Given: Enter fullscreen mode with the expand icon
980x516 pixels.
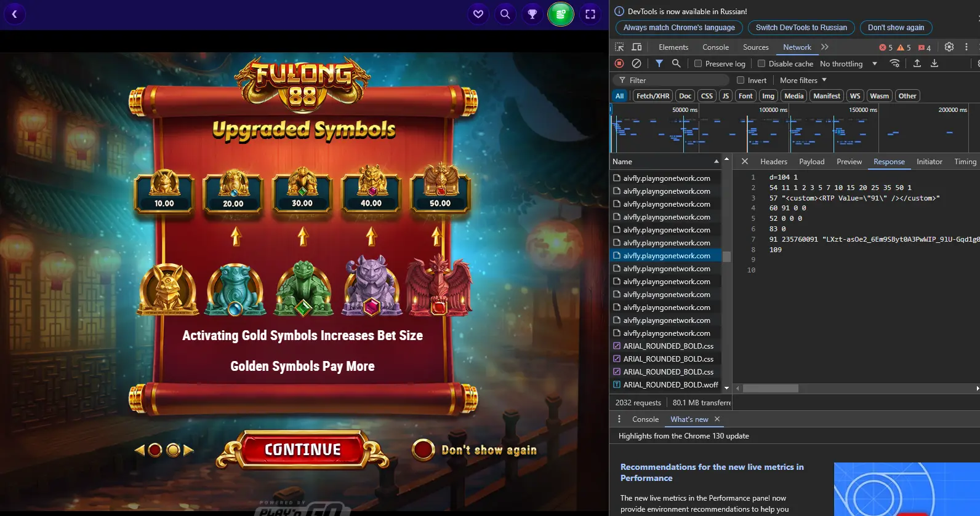Looking at the screenshot, I should point(590,14).
